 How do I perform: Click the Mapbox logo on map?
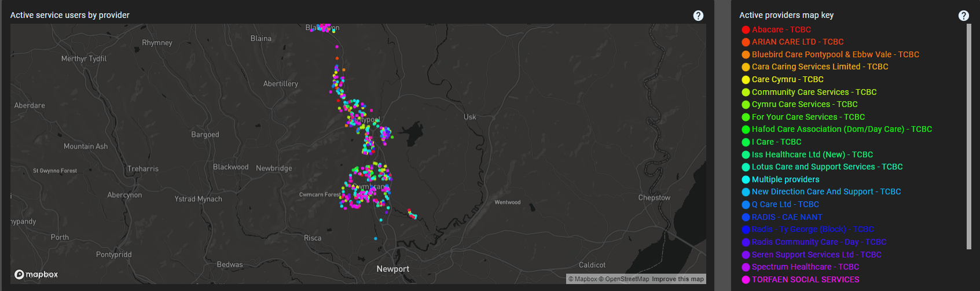point(36,274)
